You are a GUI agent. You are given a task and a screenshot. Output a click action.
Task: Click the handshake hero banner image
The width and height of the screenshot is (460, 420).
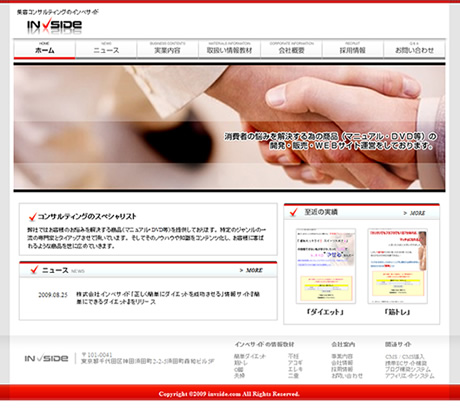(x=229, y=127)
